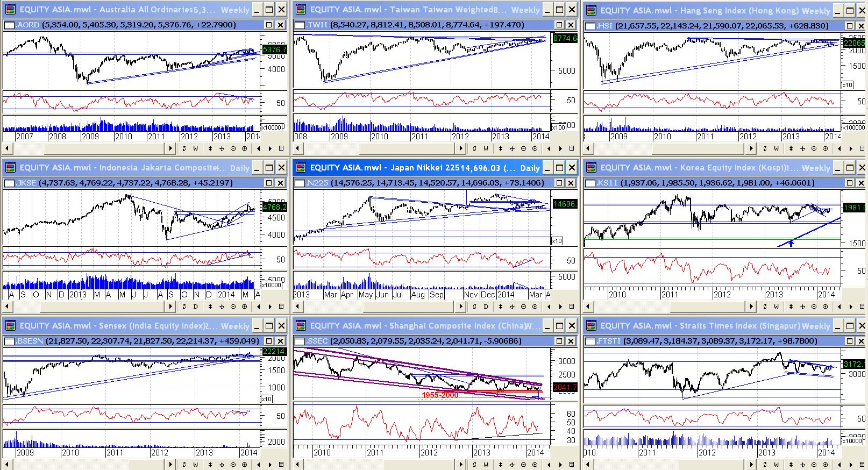Open the W periodicity selector in Straits Times window
The image size is (868, 470).
click(x=776, y=465)
